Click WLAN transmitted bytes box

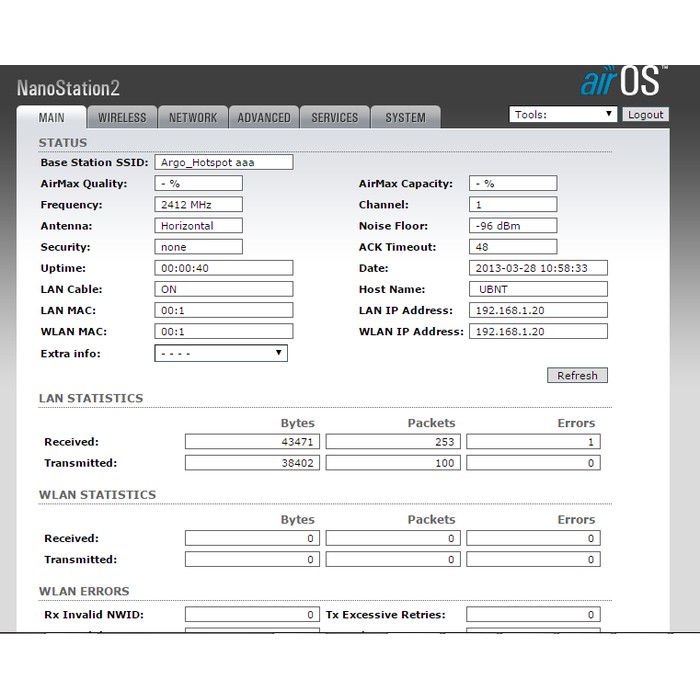click(x=252, y=559)
